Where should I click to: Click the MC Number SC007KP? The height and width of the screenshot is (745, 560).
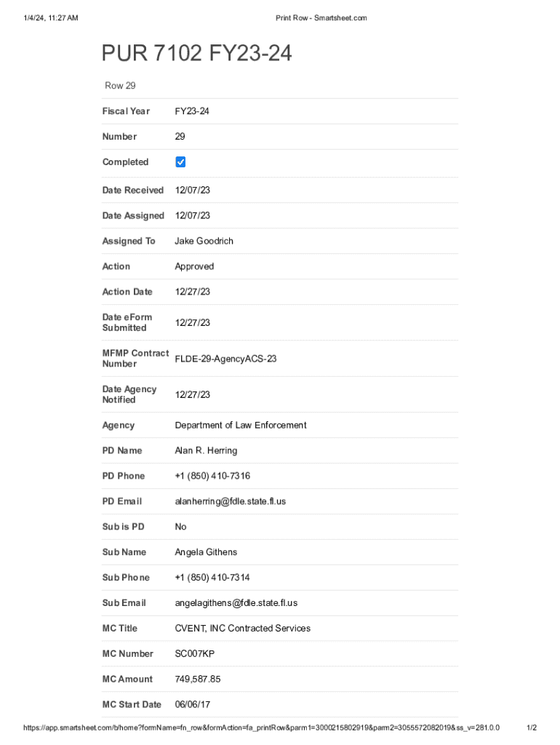[x=194, y=654]
